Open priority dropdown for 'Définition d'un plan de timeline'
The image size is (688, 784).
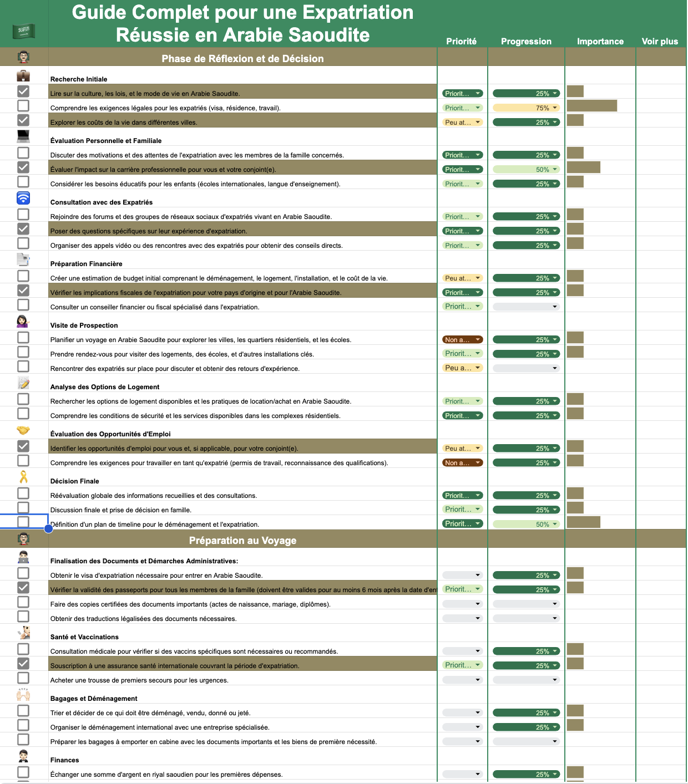tap(462, 523)
